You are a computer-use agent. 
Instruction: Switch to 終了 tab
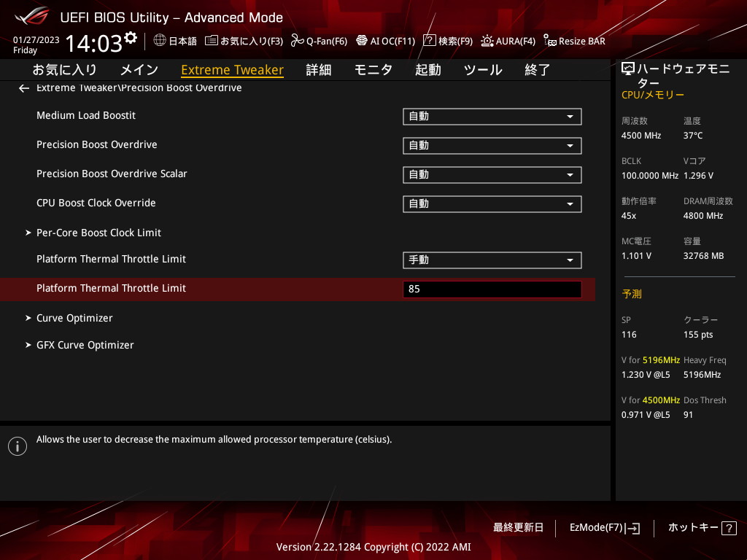[x=538, y=70]
